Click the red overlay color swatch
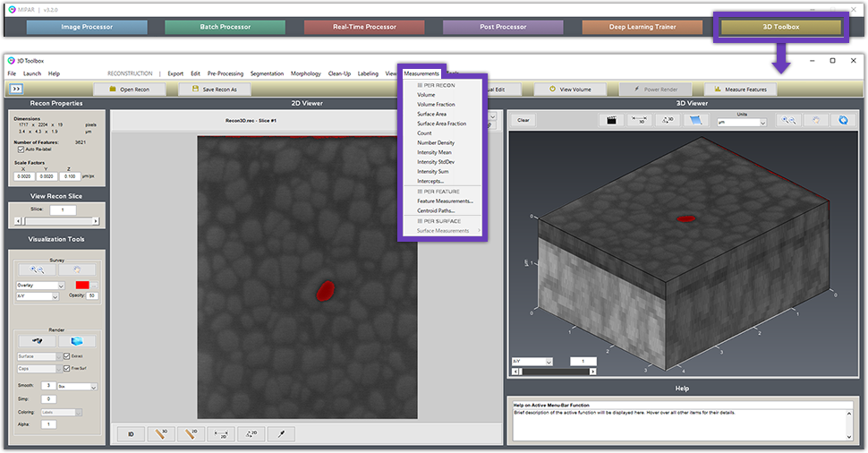 tap(82, 286)
